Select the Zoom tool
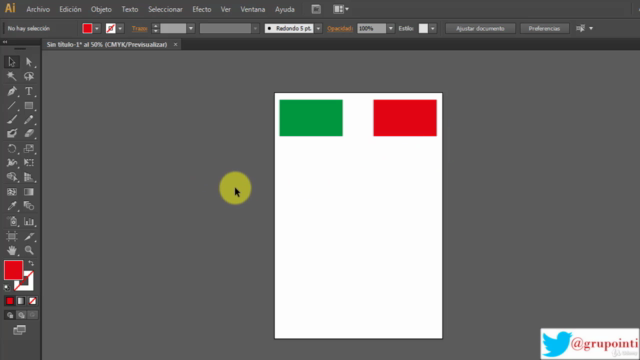The width and height of the screenshot is (640, 360). coord(29,250)
